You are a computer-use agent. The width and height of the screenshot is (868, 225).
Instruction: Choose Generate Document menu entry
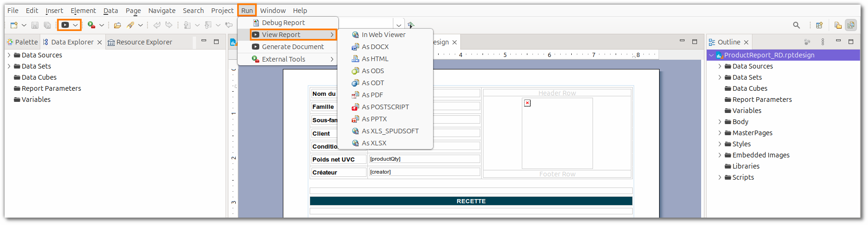(288, 46)
